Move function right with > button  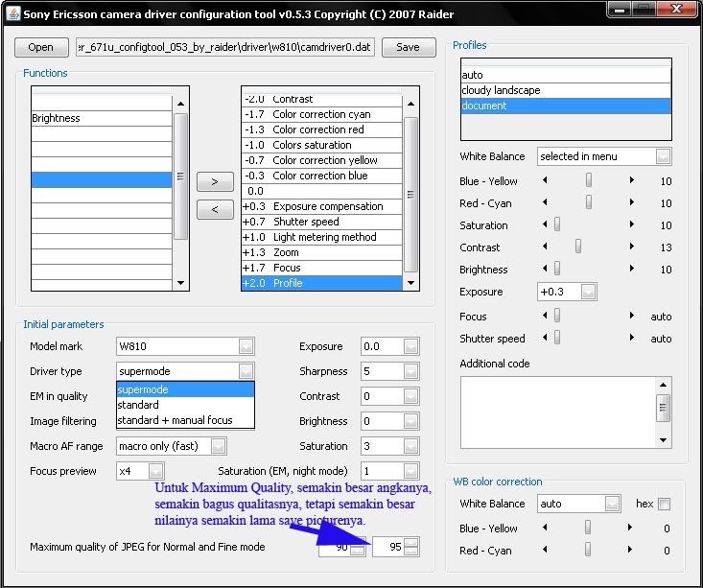(215, 181)
